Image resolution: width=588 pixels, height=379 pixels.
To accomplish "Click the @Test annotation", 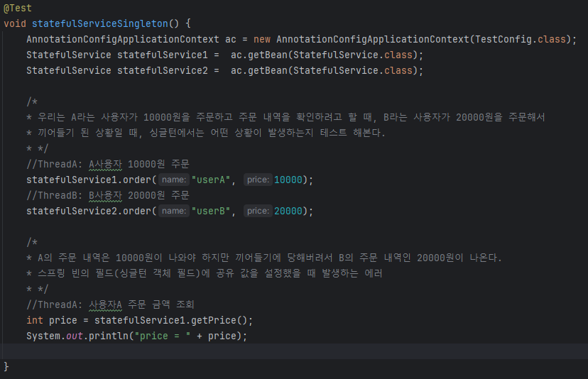I will (18, 8).
